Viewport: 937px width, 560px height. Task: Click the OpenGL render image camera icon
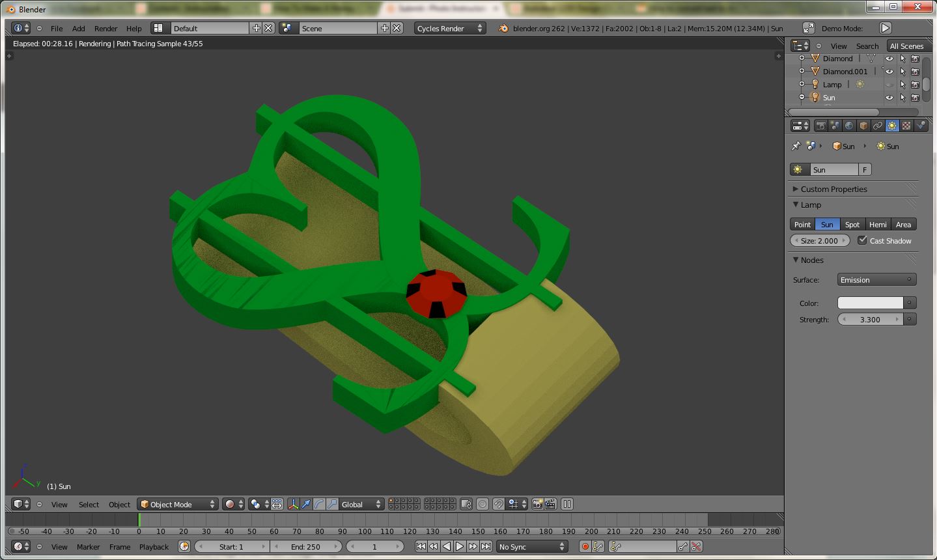537,504
